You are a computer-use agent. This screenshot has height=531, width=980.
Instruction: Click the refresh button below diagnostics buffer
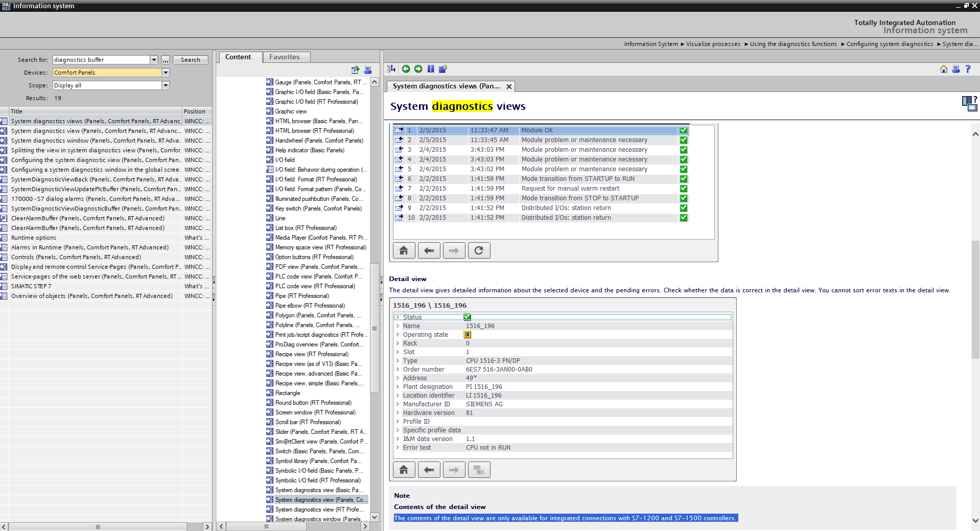click(479, 250)
